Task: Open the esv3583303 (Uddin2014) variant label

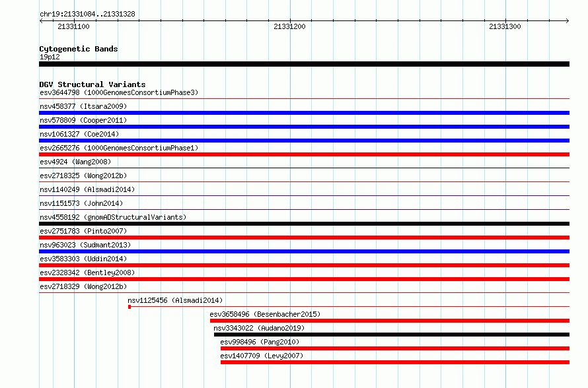Action: (x=83, y=259)
